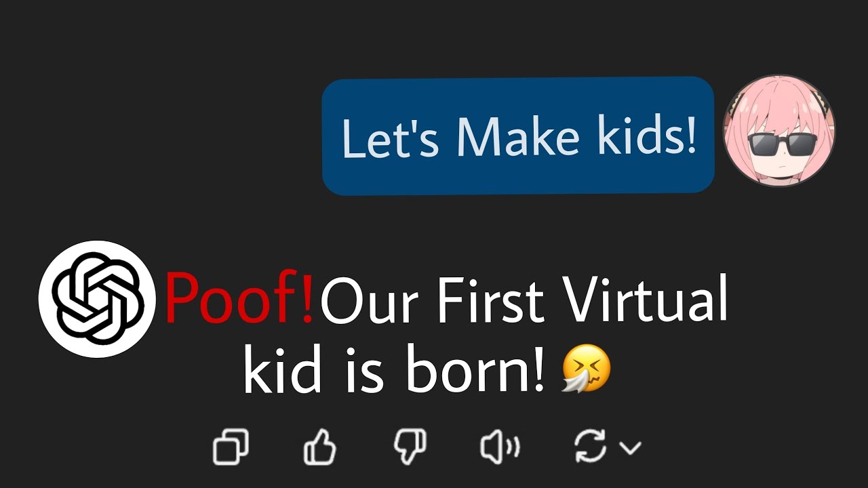Mark the response with thumbs down
This screenshot has height=488, width=868.
coord(410,447)
